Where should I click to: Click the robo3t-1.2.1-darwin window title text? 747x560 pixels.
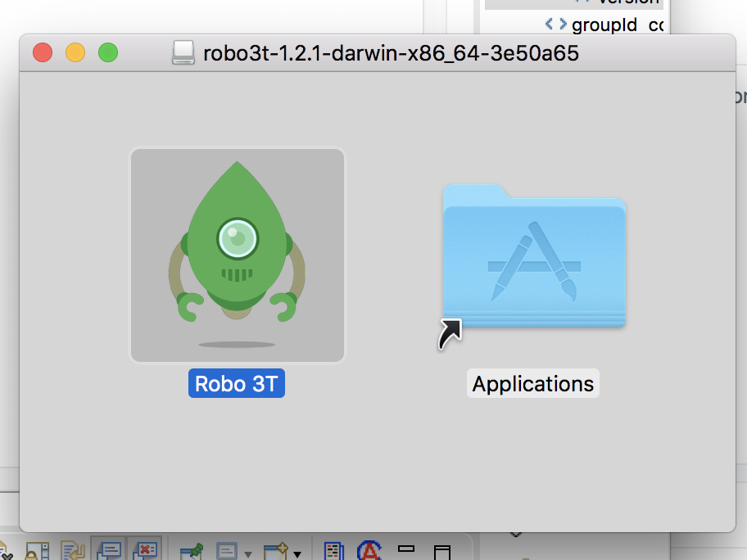[x=391, y=53]
